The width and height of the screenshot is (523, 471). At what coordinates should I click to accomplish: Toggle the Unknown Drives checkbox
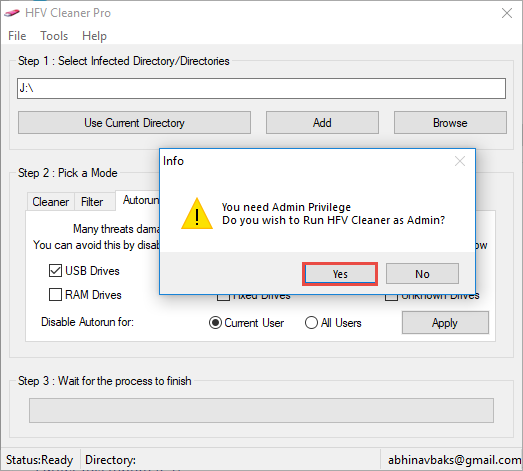tap(391, 297)
